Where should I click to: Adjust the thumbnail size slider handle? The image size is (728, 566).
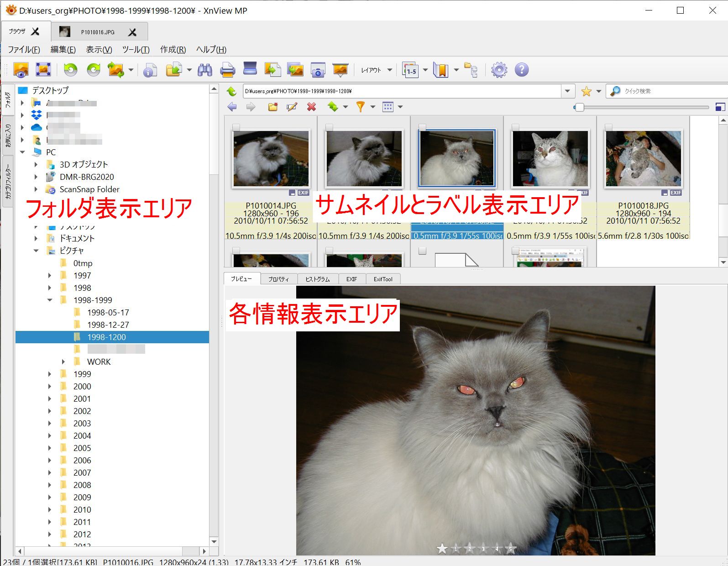point(579,107)
